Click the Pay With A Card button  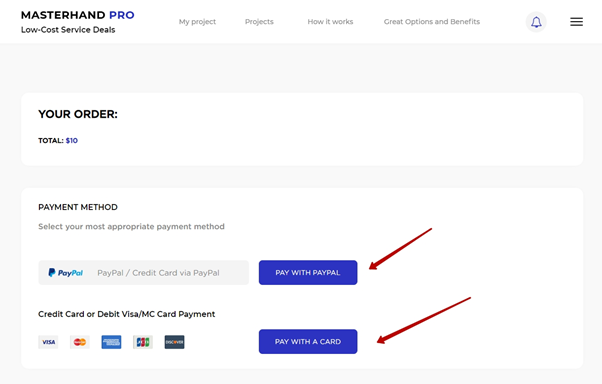[308, 341]
